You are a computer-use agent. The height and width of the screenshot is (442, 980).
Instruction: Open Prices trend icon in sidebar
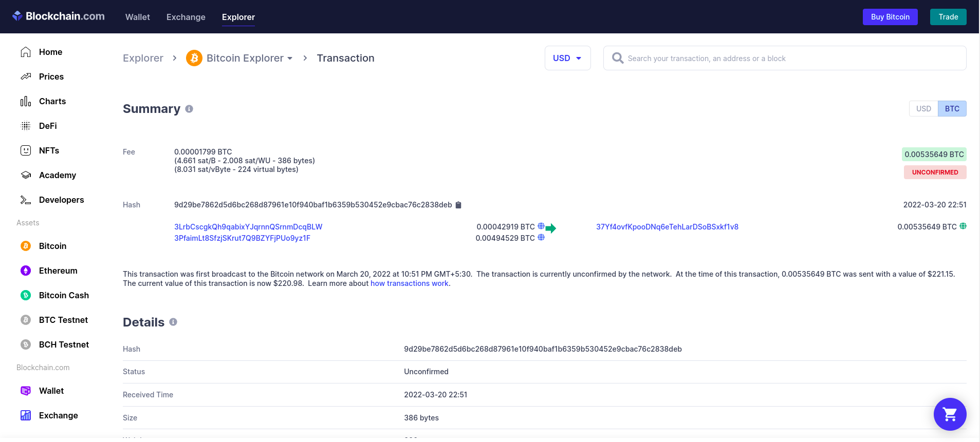click(26, 76)
